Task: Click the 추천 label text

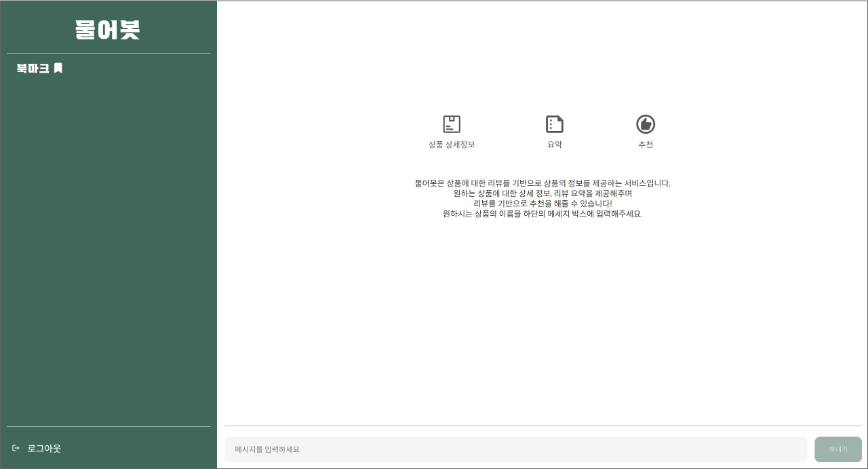Action: pyautogui.click(x=646, y=144)
